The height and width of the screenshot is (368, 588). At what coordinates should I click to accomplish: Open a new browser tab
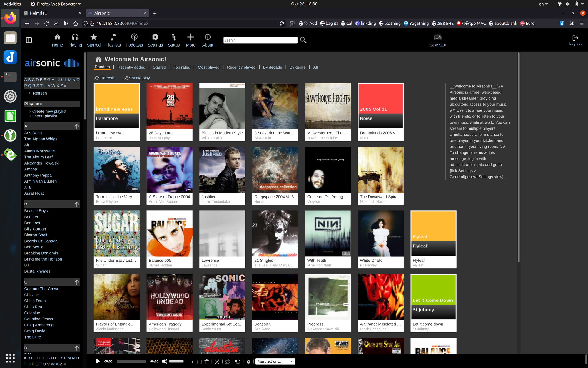click(155, 13)
